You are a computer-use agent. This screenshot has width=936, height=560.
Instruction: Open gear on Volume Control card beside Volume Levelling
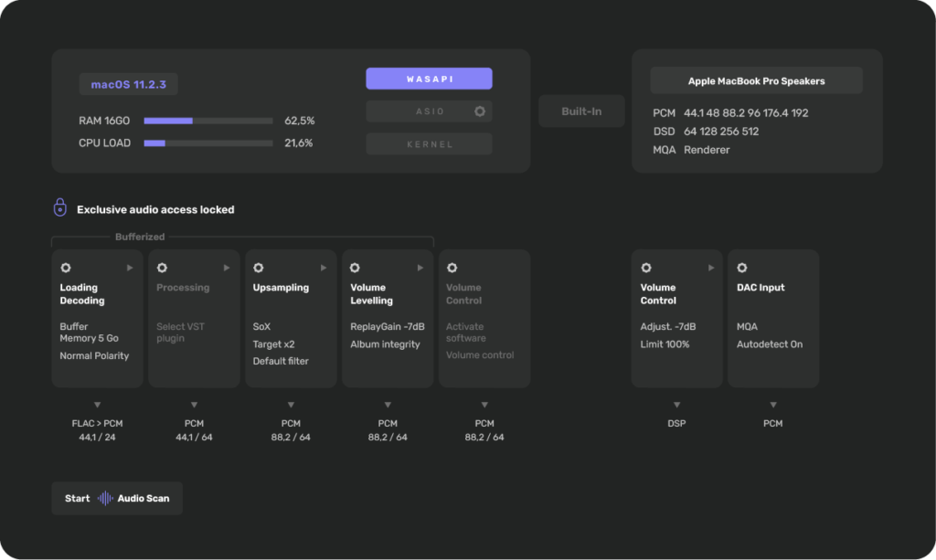coord(452,268)
